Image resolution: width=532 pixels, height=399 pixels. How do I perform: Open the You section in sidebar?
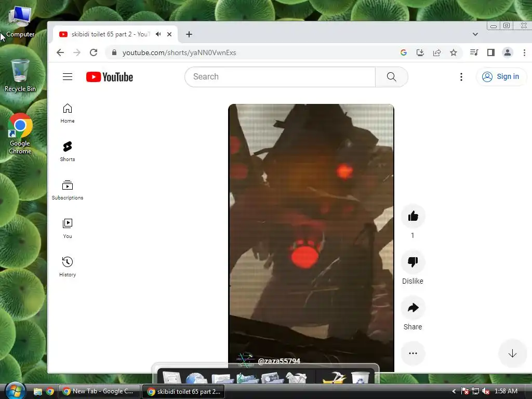[68, 229]
